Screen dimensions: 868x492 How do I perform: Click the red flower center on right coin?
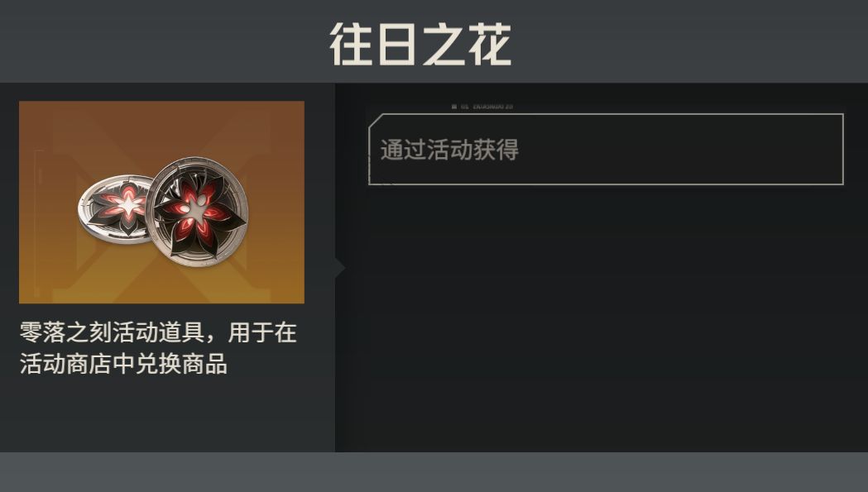[199, 212]
